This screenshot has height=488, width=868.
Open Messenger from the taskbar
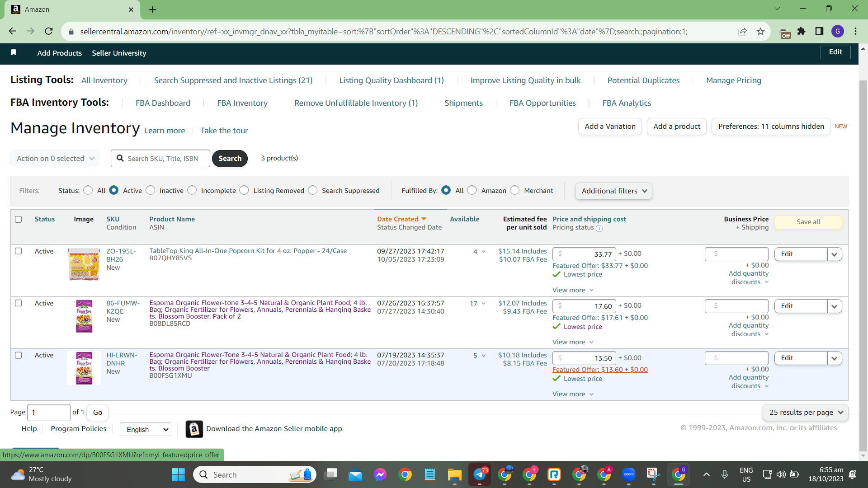click(x=380, y=474)
